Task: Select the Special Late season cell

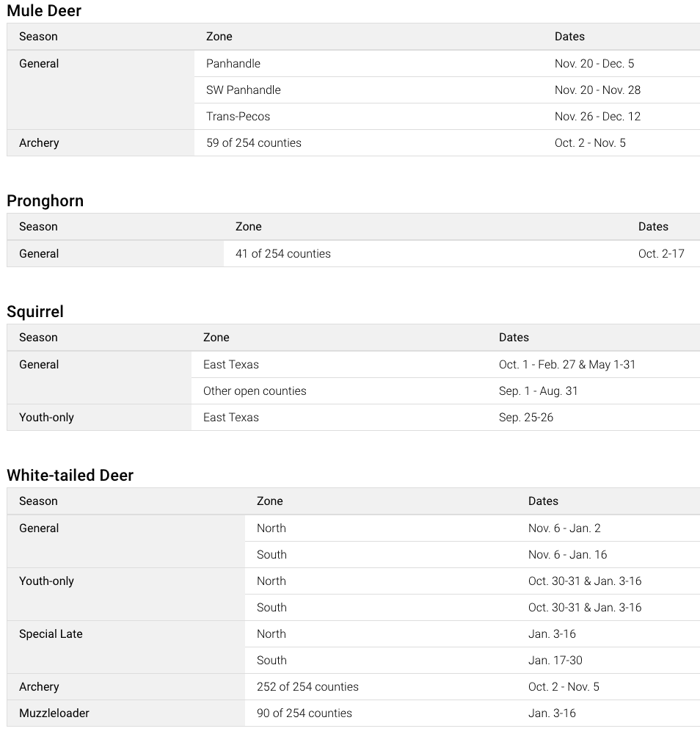Action: (x=51, y=634)
